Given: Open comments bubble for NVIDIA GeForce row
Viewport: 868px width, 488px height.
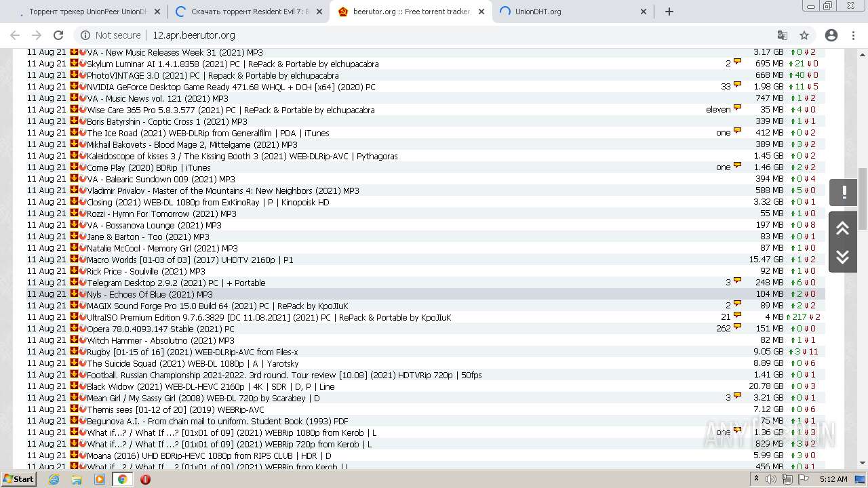Looking at the screenshot, I should coord(737,86).
